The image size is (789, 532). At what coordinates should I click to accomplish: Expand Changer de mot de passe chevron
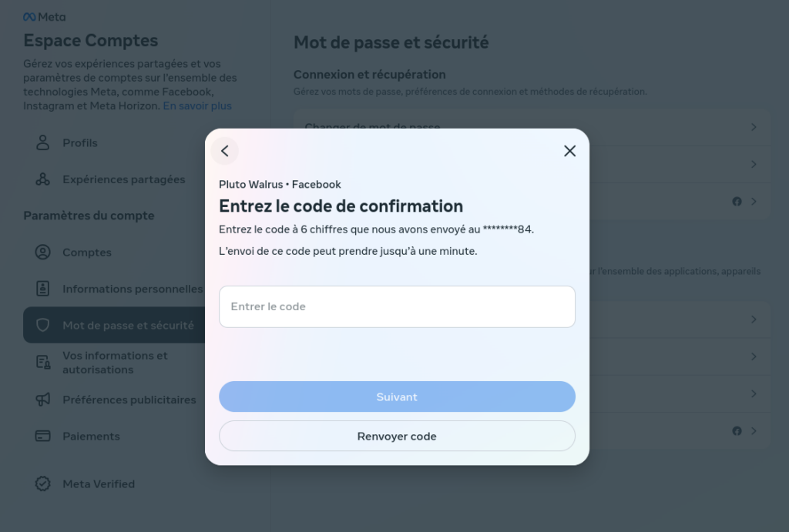pos(754,127)
